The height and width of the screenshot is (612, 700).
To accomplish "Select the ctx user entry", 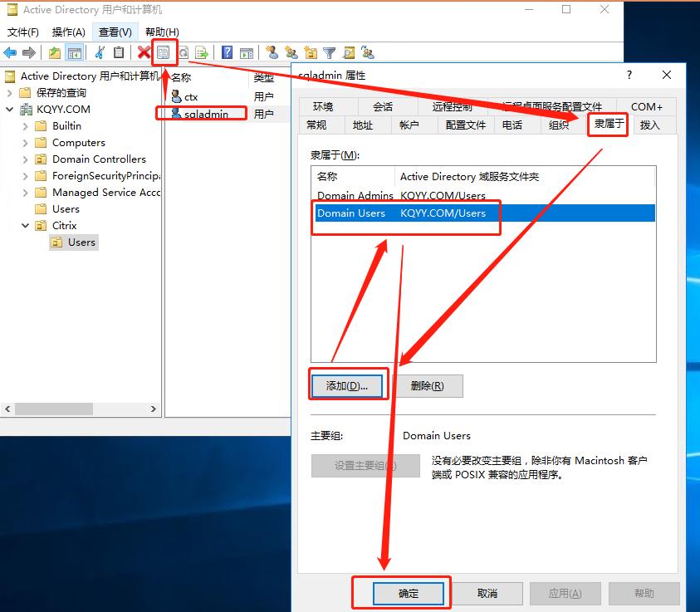I will pos(190,97).
